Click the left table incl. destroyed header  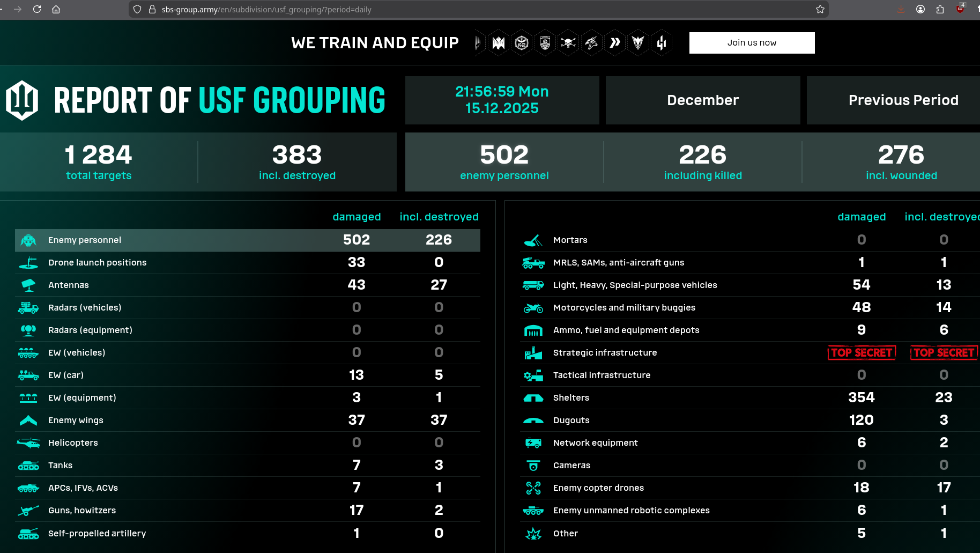pyautogui.click(x=439, y=217)
